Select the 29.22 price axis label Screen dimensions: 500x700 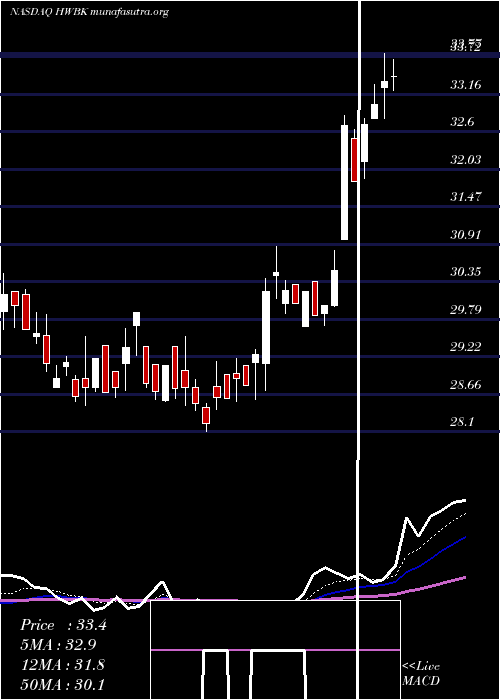click(465, 346)
